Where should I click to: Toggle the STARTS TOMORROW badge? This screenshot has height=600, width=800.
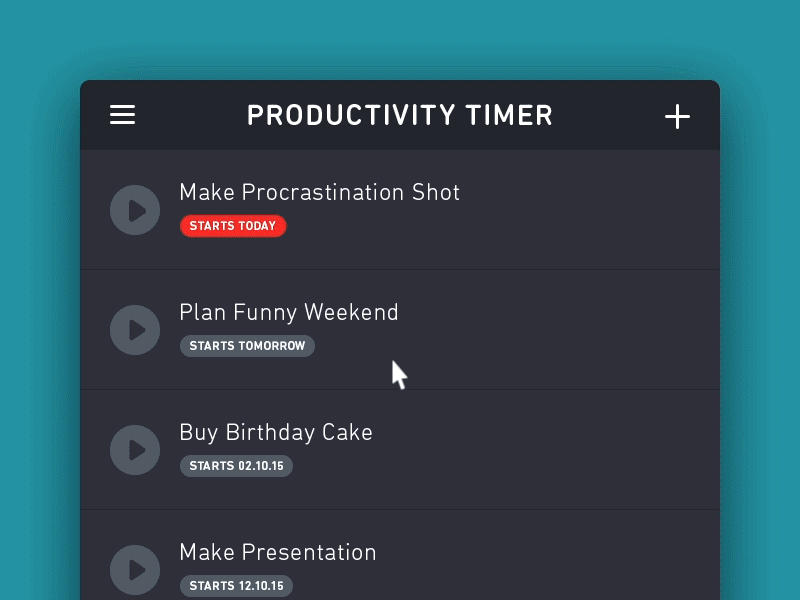point(247,345)
